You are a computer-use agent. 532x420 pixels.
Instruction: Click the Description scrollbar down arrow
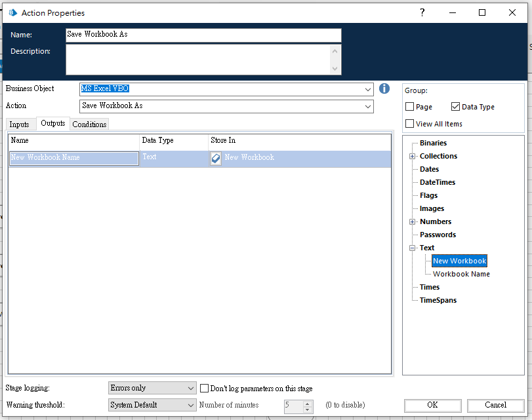pos(335,69)
